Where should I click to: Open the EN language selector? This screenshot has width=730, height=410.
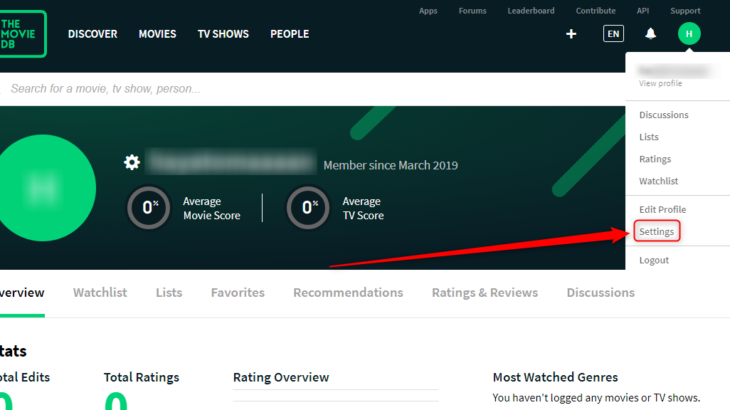[x=613, y=34]
